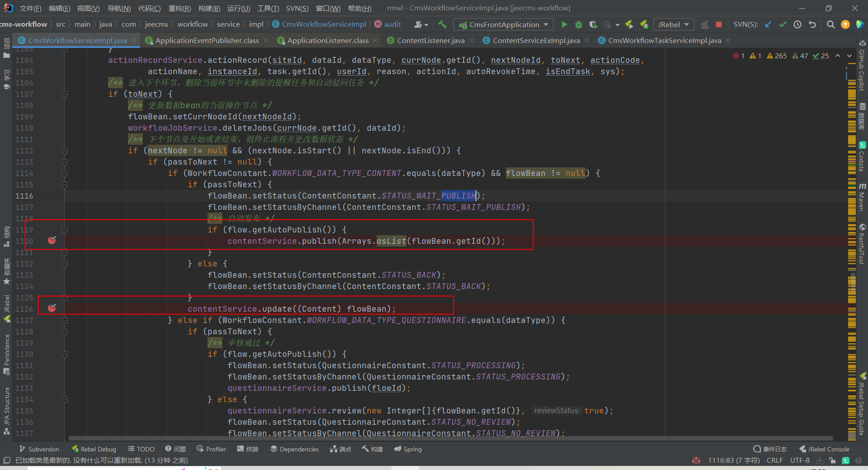Image resolution: width=868 pixels, height=470 pixels.
Task: Click the SVN update project arrow icon
Action: (768, 24)
